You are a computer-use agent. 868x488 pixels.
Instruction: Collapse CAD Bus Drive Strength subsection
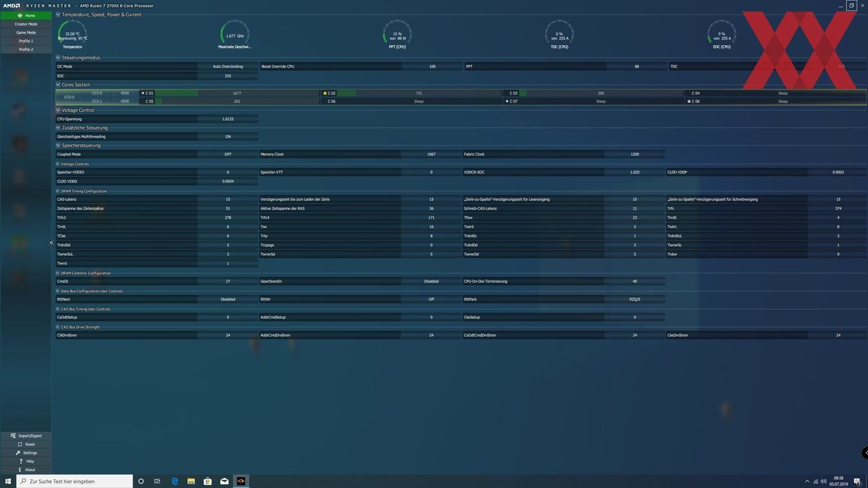[x=57, y=327]
